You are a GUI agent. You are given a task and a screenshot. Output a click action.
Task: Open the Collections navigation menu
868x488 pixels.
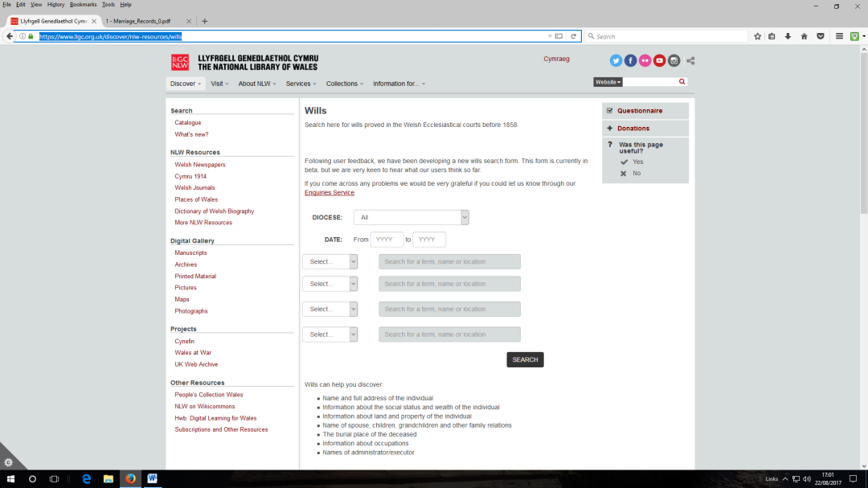pos(344,84)
